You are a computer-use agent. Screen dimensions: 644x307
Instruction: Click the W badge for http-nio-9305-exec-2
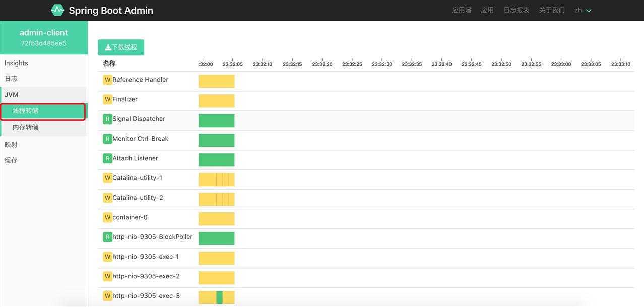point(107,276)
